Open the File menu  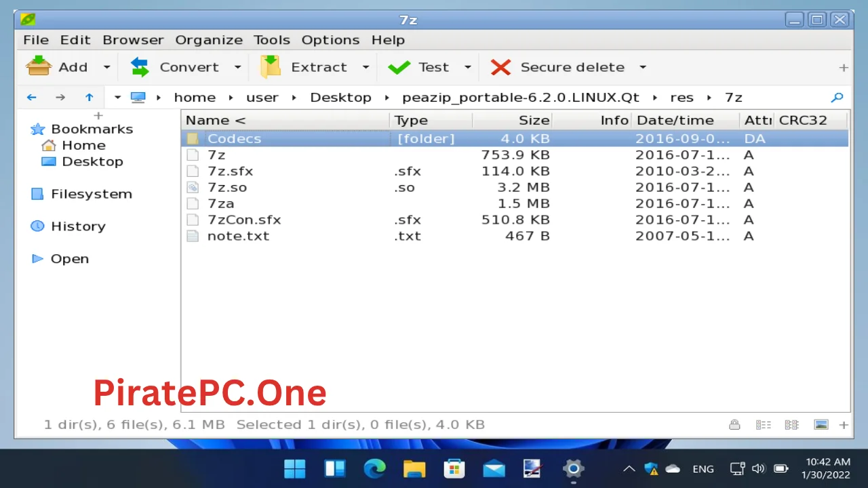point(36,40)
